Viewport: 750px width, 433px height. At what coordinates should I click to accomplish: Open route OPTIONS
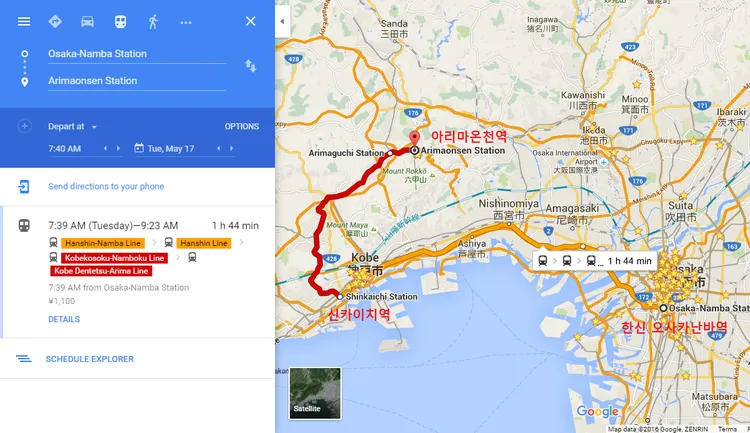(x=242, y=127)
